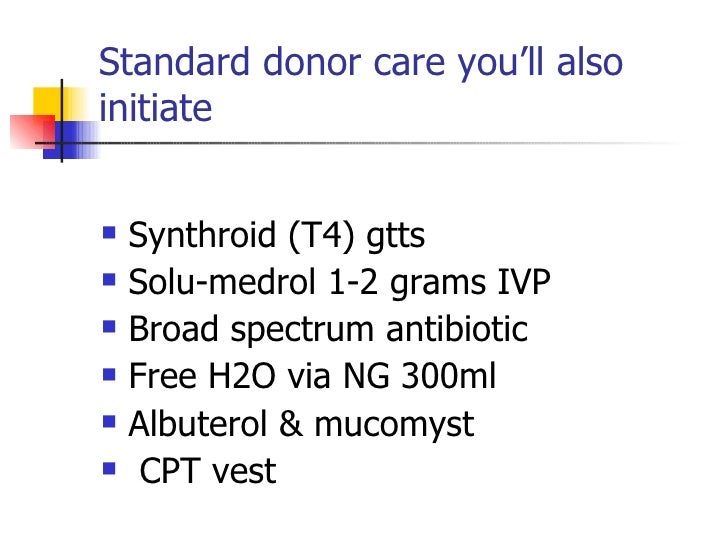Click the bullet beside Synthroid (T4) gtts
The width and height of the screenshot is (728, 546).
point(109,232)
